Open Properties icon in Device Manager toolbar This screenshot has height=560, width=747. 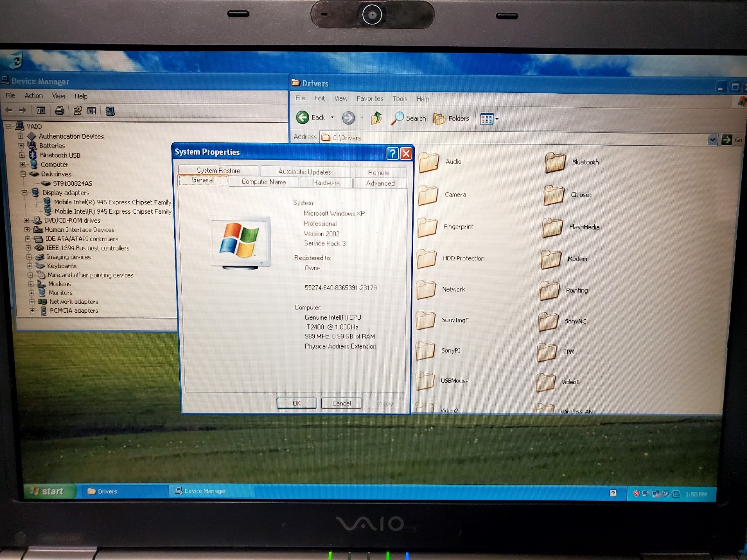(78, 111)
